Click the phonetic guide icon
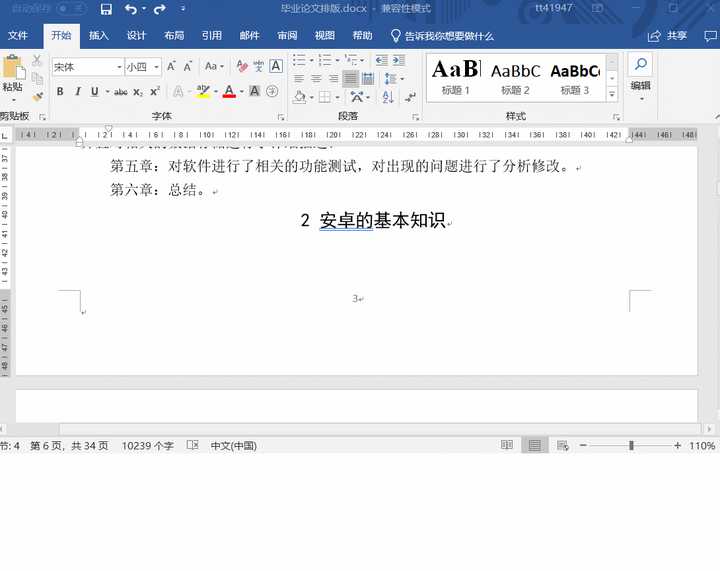The height and width of the screenshot is (571, 720). tap(259, 67)
